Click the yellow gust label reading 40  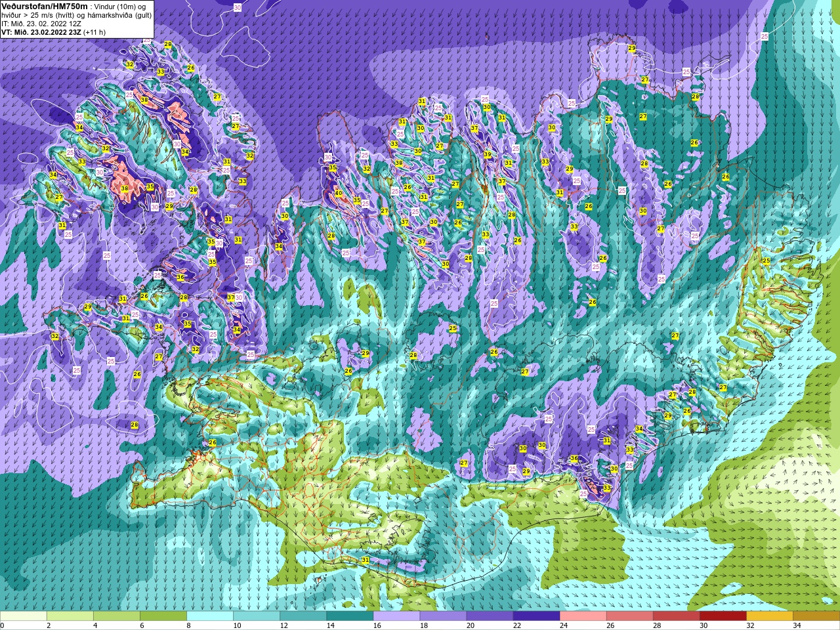pyautogui.click(x=339, y=194)
